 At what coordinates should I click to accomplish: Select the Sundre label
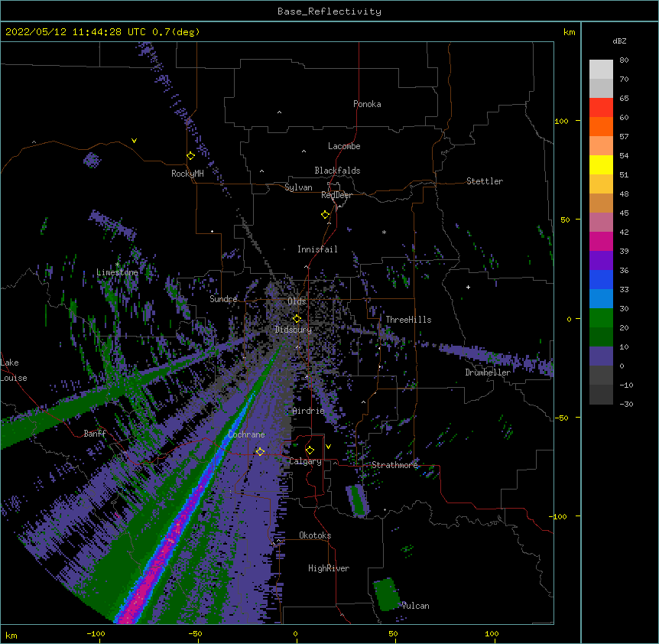[223, 299]
